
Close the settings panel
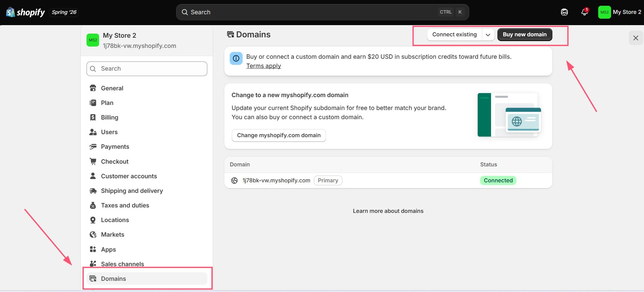(636, 38)
